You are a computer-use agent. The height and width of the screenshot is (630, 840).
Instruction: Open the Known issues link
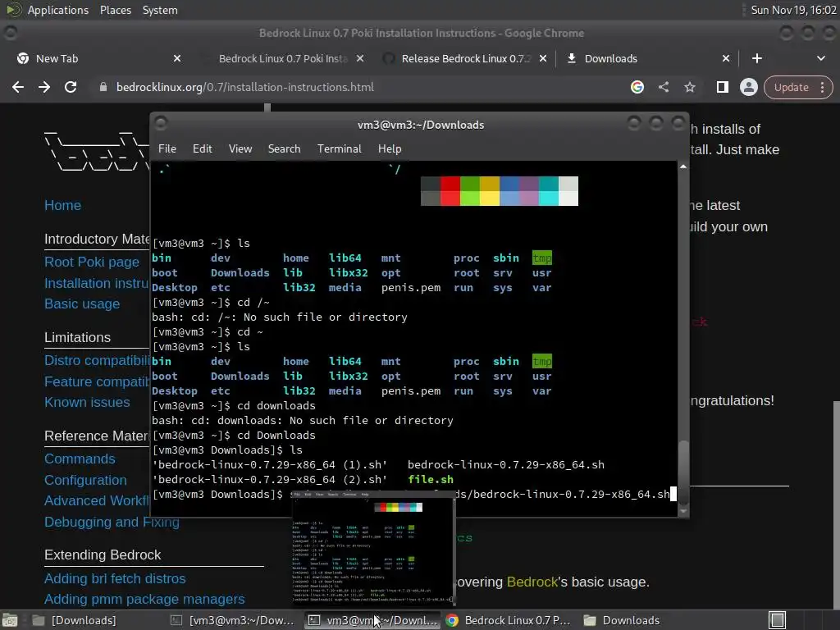click(x=87, y=402)
